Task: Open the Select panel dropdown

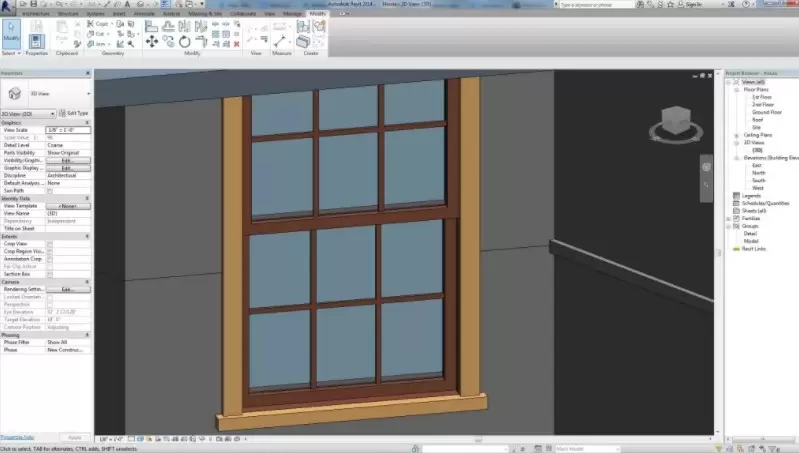Action: pyautogui.click(x=10, y=52)
